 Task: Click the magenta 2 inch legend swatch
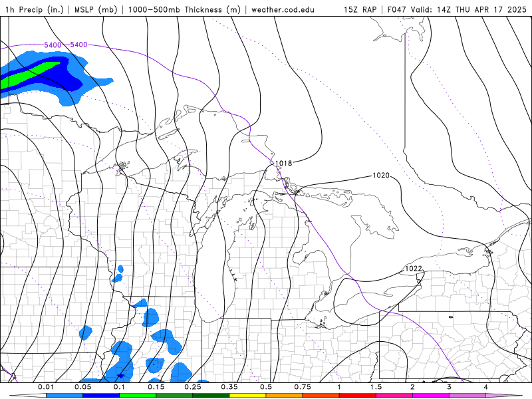tap(431, 396)
